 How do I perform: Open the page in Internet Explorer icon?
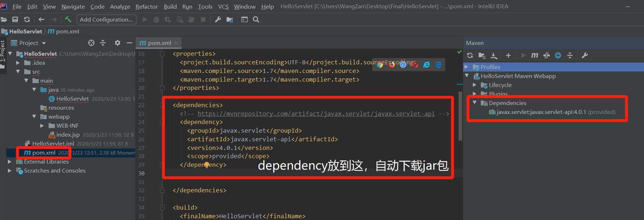tap(426, 65)
